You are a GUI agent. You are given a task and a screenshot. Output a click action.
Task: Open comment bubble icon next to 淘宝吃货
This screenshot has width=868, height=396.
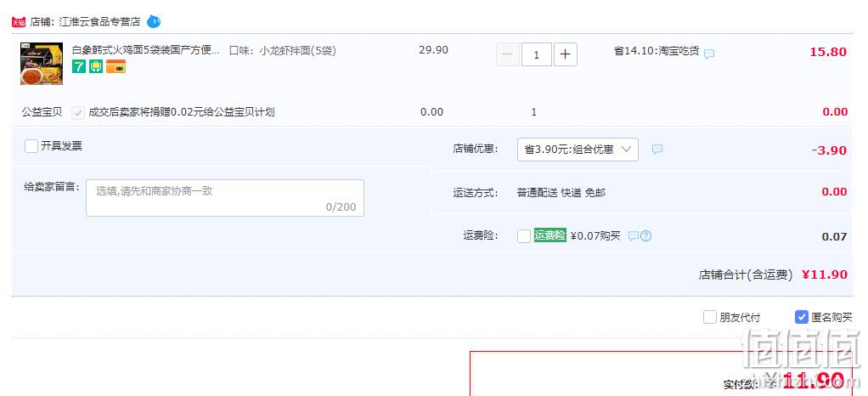[x=709, y=54]
